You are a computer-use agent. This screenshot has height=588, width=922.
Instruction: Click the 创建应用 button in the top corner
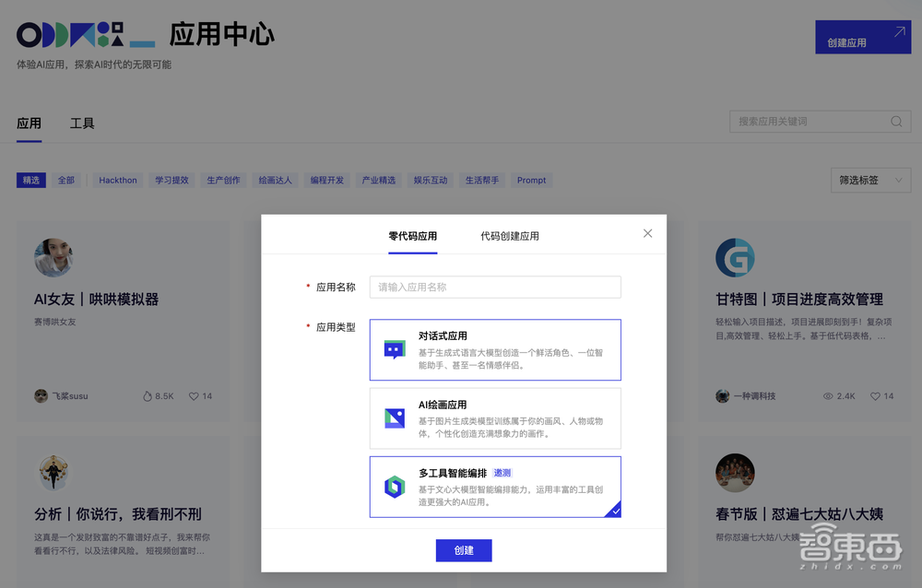click(862, 37)
